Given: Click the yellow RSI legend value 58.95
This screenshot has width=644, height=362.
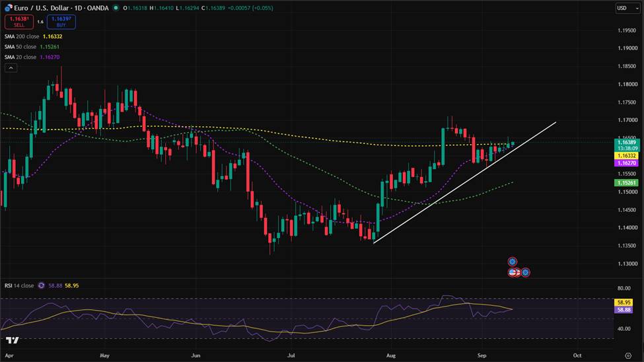Looking at the screenshot, I should (72, 285).
